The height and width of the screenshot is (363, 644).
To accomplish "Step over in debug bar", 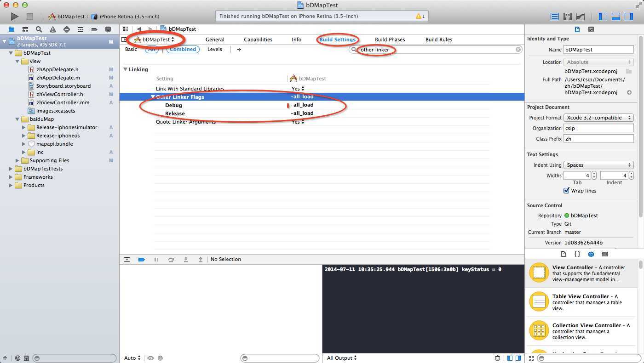I will click(x=171, y=260).
